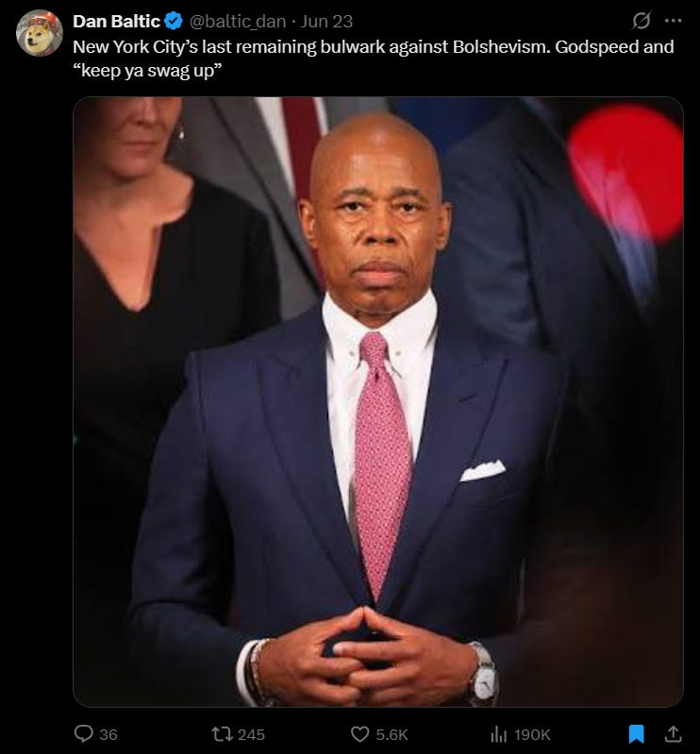Open the view analytics bar chart icon
Image resolution: width=700 pixels, height=754 pixels.
click(498, 734)
